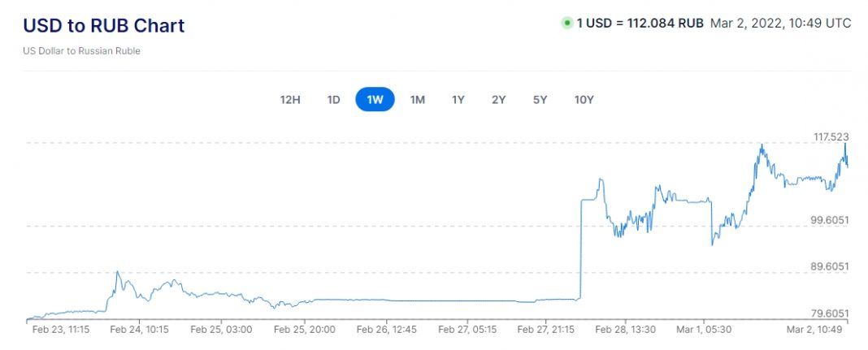Click the USD to RUB Chart heading
Image resolution: width=868 pixels, height=350 pixels.
point(104,26)
